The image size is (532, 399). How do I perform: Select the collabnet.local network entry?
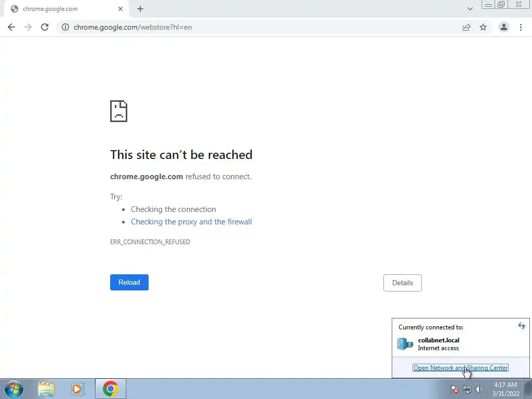460,344
